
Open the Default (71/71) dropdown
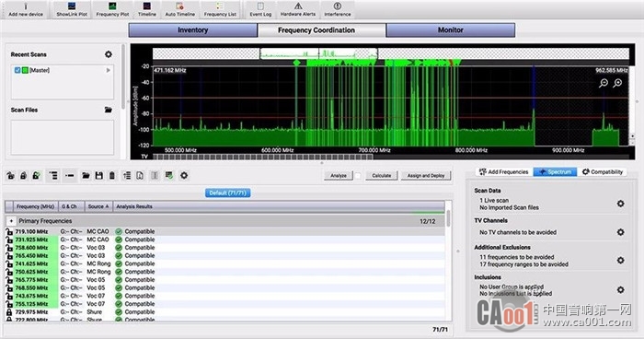[x=227, y=193]
